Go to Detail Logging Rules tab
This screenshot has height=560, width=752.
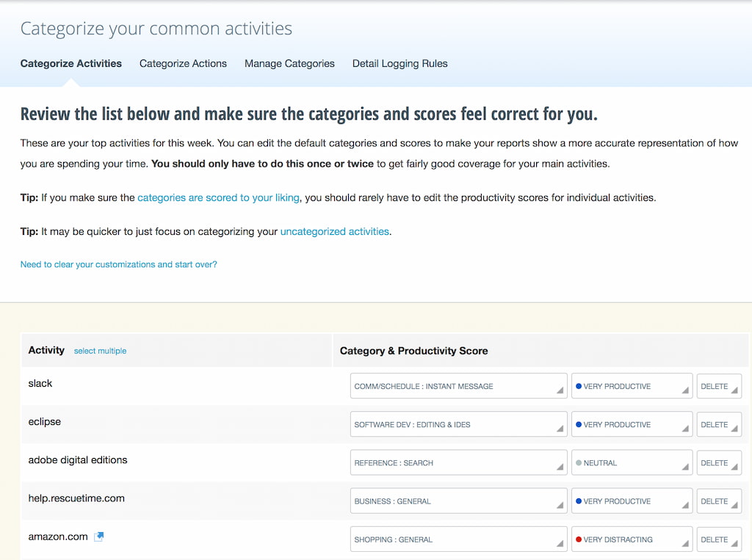click(399, 64)
